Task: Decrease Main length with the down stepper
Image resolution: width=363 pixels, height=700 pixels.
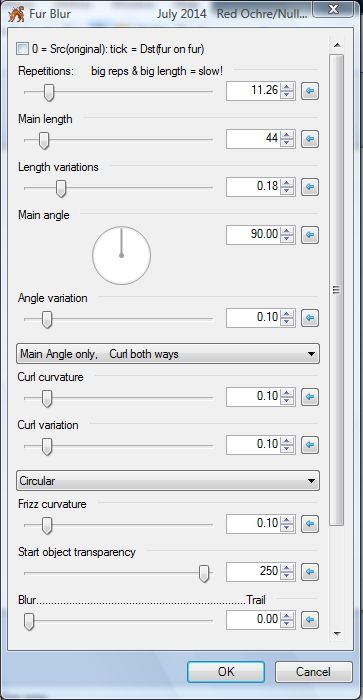Action: coord(288,143)
